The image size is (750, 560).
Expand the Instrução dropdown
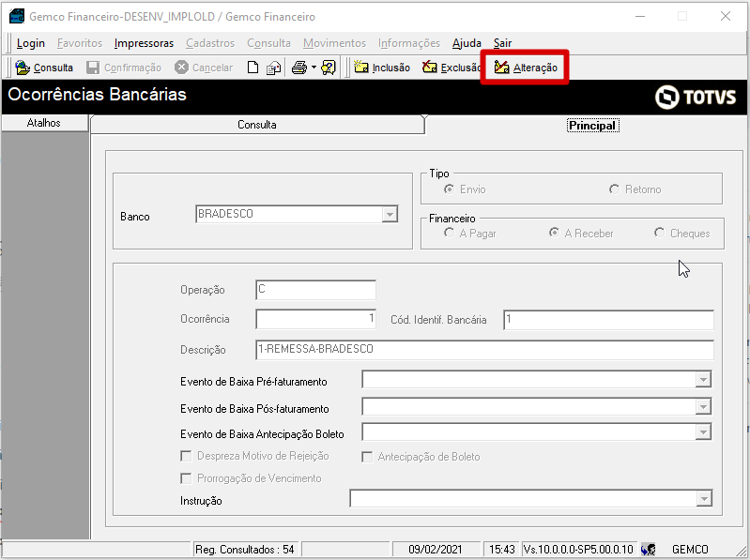(704, 498)
